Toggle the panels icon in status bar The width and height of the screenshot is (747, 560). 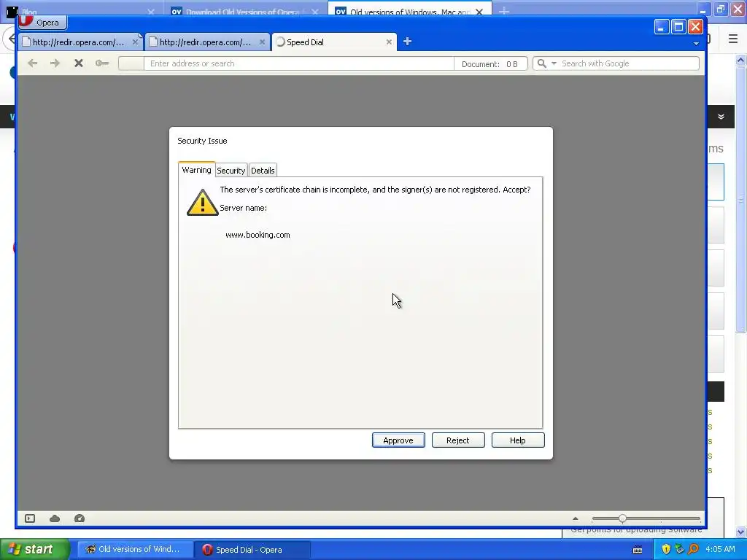point(30,518)
